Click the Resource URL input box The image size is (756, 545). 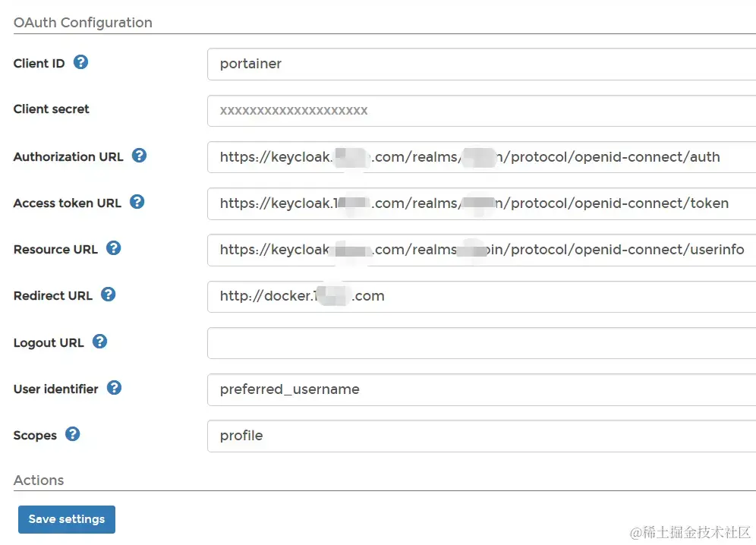(x=455, y=250)
